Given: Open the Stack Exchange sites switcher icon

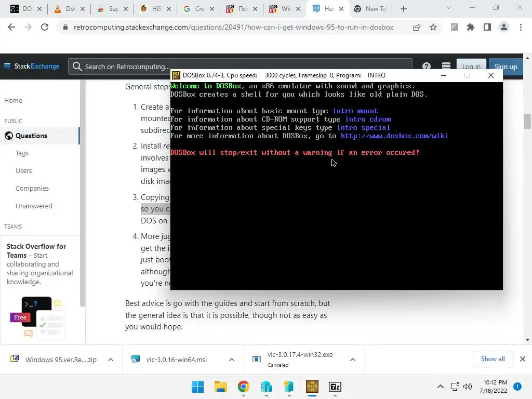Looking at the screenshot, I should pos(446,66).
